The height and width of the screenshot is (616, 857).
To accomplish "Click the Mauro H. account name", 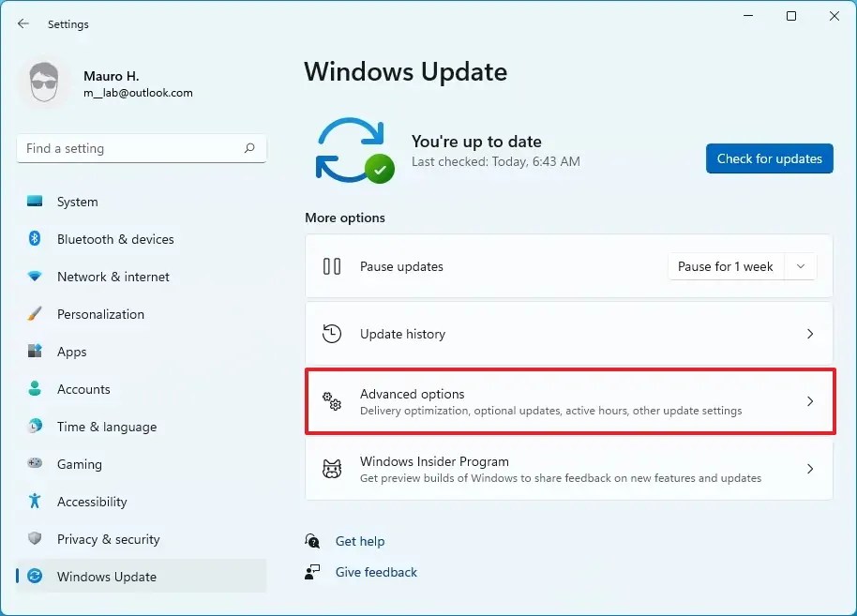I will [x=111, y=76].
